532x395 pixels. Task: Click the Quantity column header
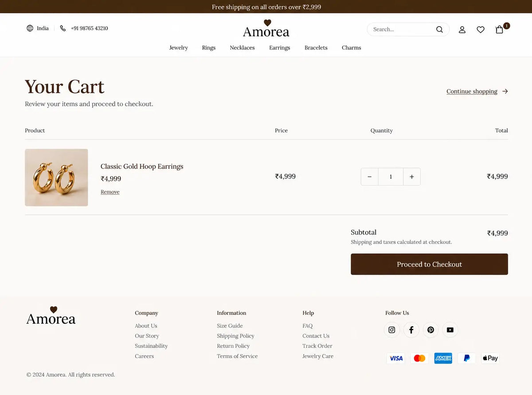click(x=382, y=130)
